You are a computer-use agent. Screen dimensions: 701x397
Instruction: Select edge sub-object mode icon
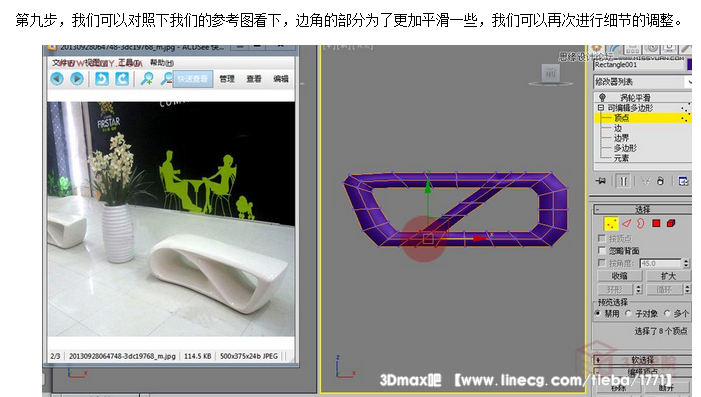coord(626,223)
